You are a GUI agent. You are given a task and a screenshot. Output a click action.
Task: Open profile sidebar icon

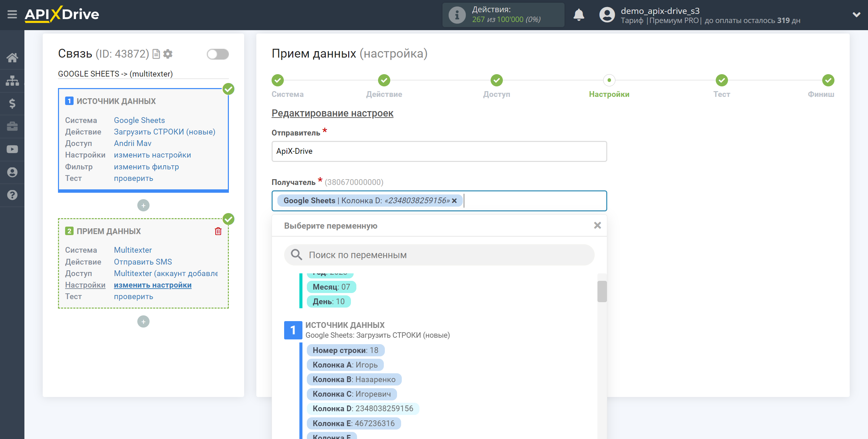click(x=12, y=172)
